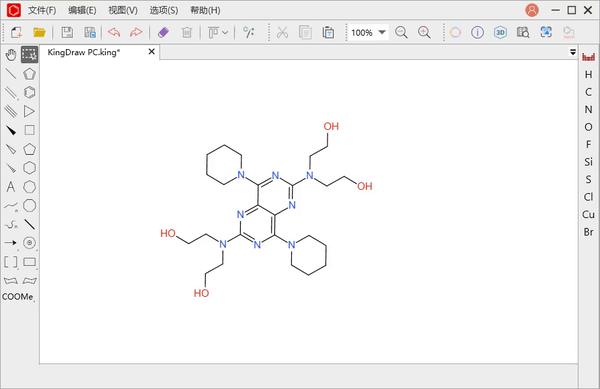Select the bold wedge bond tool
This screenshot has width=600, height=389.
point(11,130)
